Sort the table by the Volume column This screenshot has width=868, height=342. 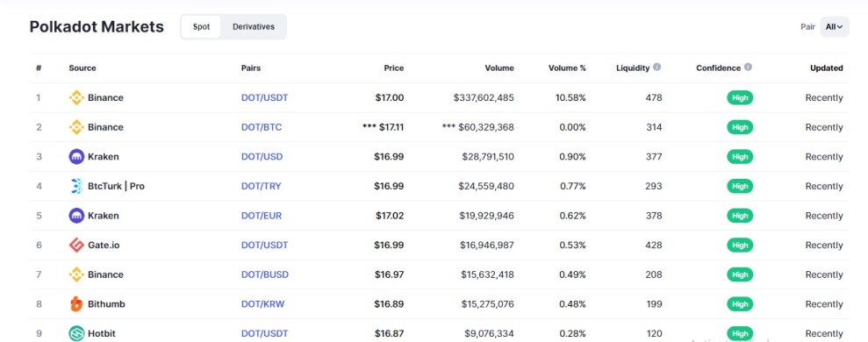point(499,68)
